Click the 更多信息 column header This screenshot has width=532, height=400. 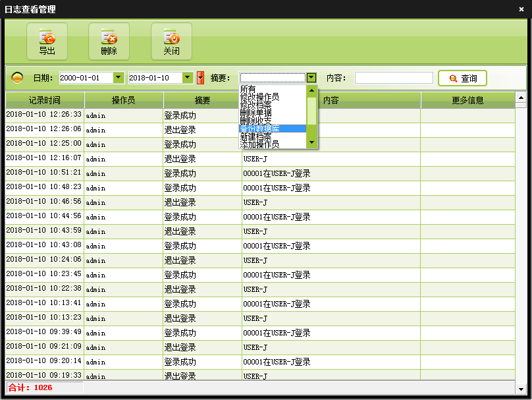pyautogui.click(x=467, y=100)
